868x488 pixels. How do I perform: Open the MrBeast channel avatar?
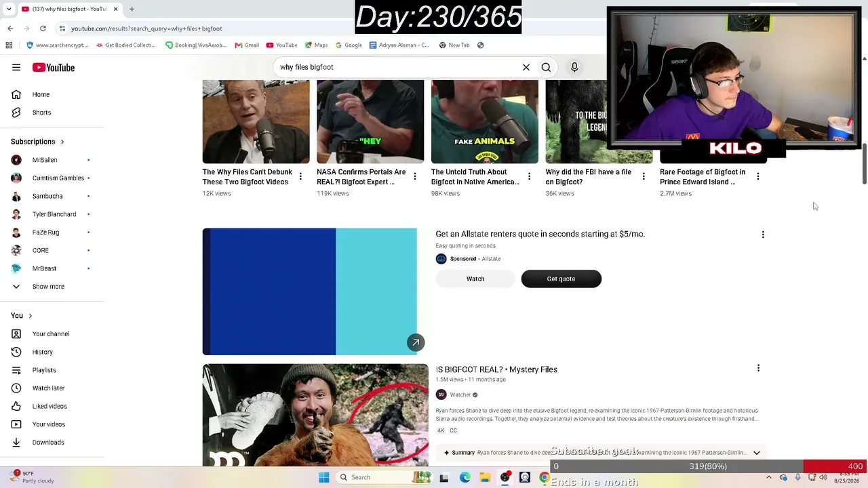[16, 268]
